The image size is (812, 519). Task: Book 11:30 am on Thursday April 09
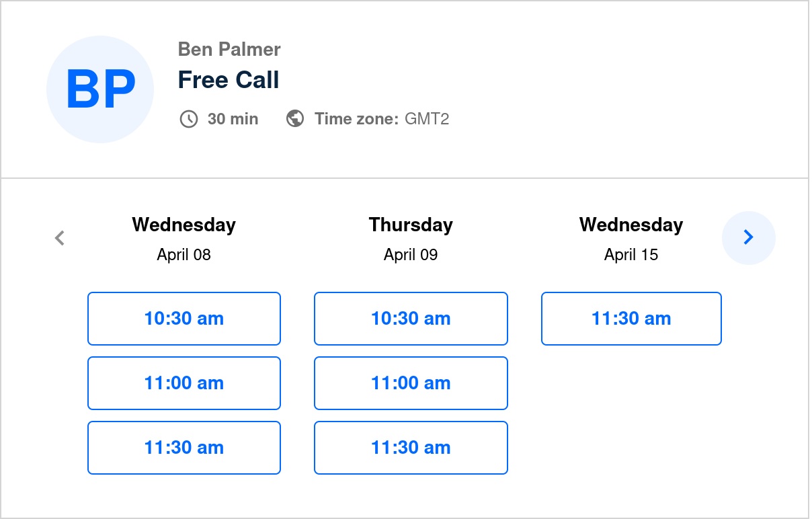tap(411, 448)
